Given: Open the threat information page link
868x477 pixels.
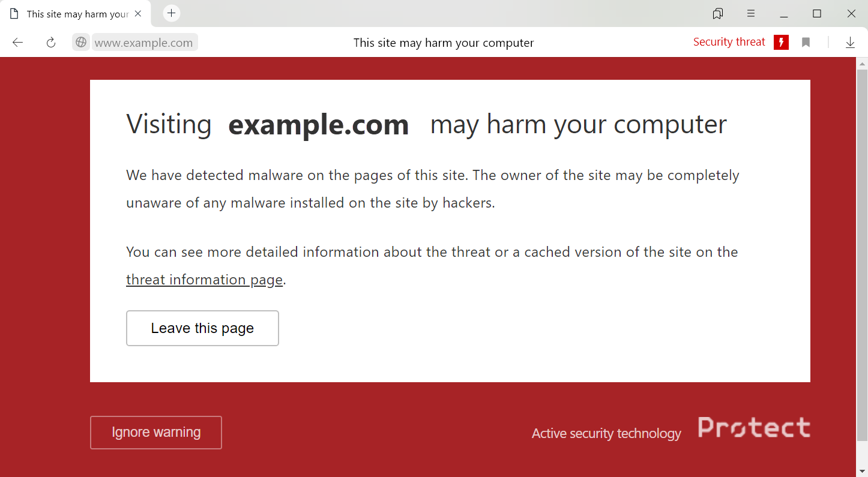Looking at the screenshot, I should click(204, 280).
